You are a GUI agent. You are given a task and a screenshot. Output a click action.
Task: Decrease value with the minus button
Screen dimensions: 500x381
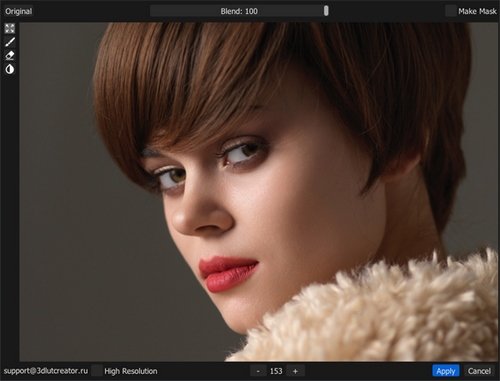(x=258, y=371)
